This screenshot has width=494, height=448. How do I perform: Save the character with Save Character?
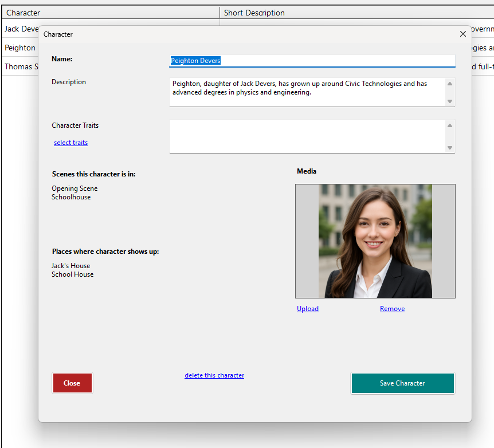click(402, 383)
